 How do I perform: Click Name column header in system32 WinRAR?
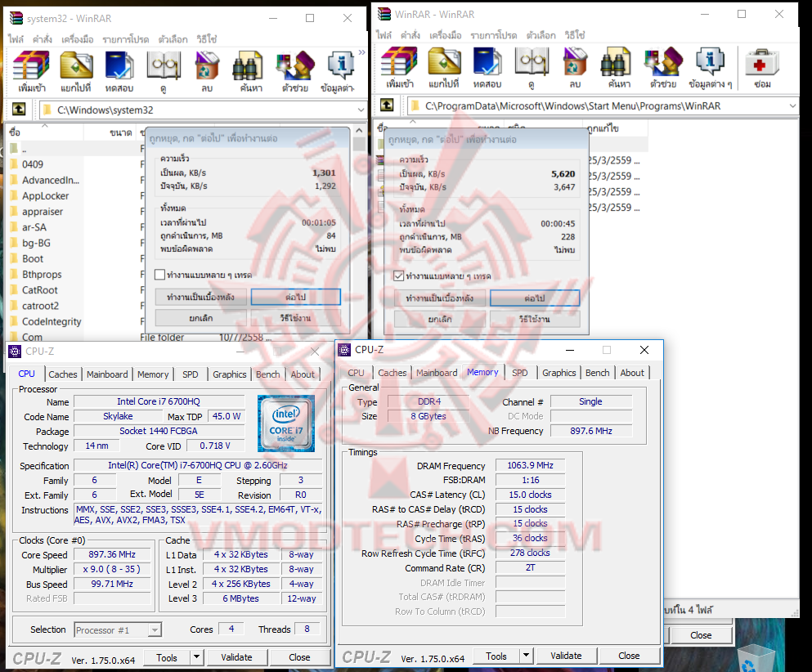pyautogui.click(x=44, y=132)
